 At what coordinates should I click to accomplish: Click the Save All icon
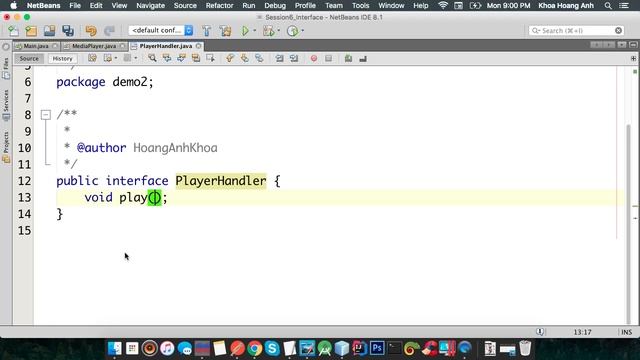tap(68, 31)
